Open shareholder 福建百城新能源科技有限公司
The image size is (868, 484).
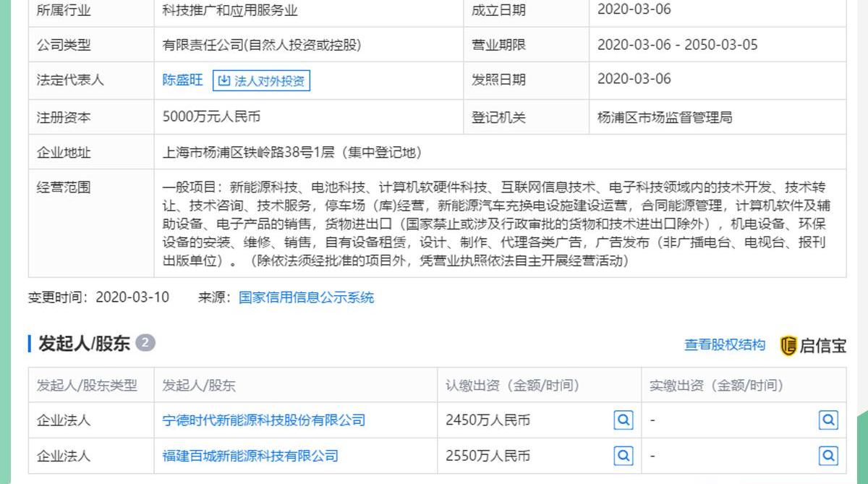(250, 456)
